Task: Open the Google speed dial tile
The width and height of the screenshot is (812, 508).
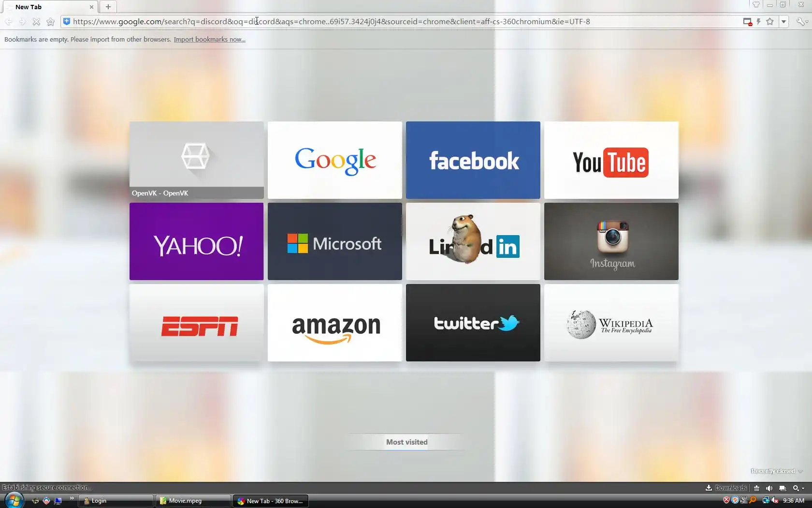Action: pyautogui.click(x=335, y=160)
